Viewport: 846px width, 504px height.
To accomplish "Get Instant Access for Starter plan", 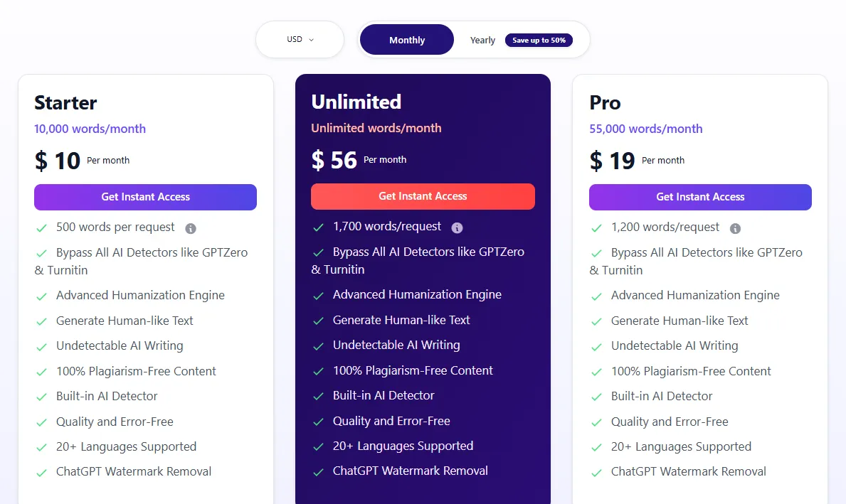I will [x=145, y=198].
